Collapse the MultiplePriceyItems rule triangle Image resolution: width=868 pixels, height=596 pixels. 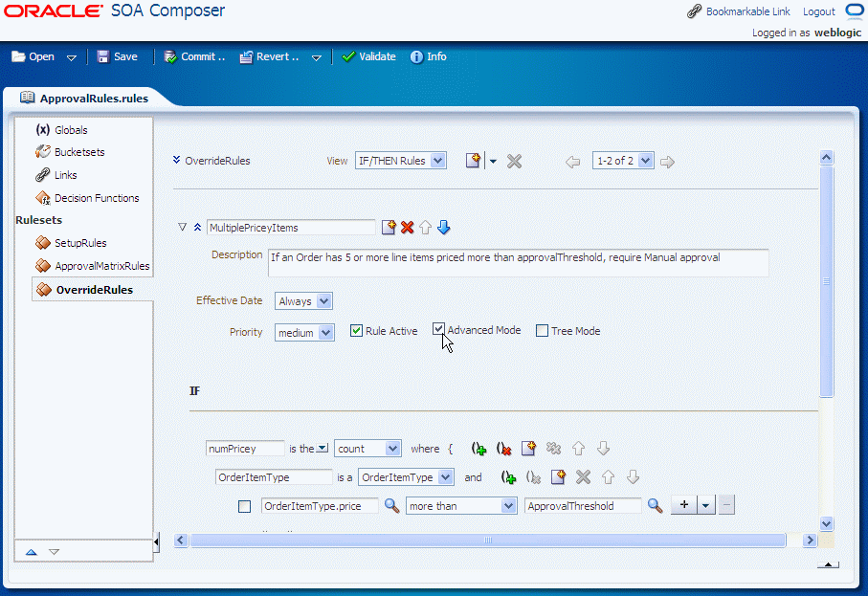pos(182,227)
